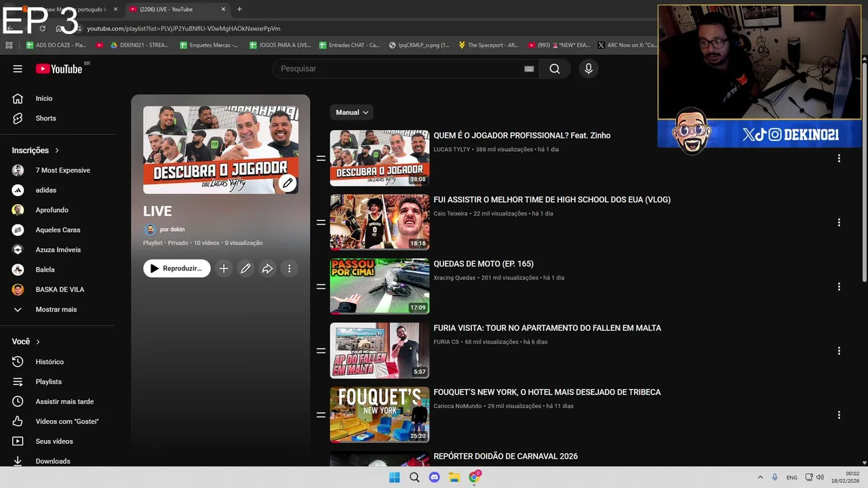Image resolution: width=868 pixels, height=488 pixels.
Task: Open options for FURIA VISITA video
Action: pos(839,350)
